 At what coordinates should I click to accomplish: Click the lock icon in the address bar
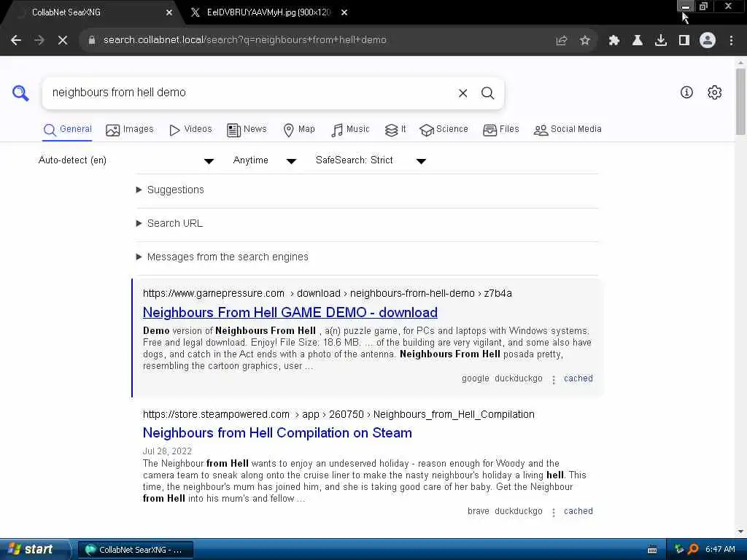click(92, 40)
